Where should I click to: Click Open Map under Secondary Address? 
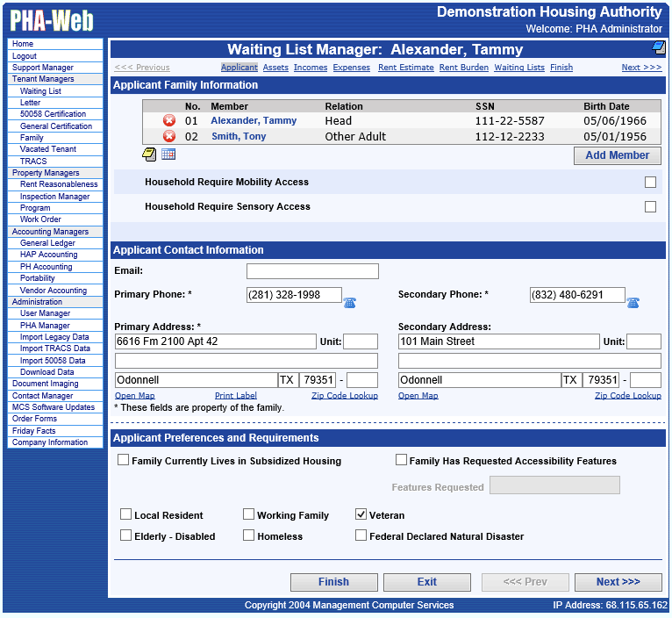click(x=418, y=395)
